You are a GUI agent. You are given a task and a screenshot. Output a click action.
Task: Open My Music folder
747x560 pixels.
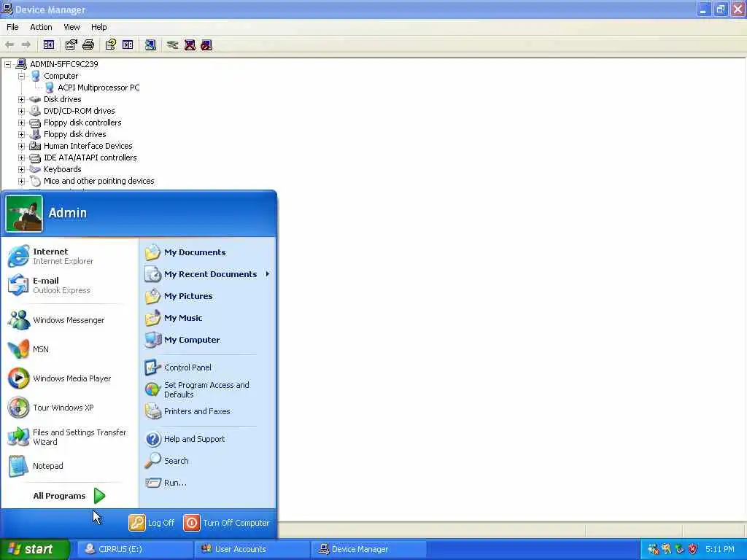tap(208, 318)
